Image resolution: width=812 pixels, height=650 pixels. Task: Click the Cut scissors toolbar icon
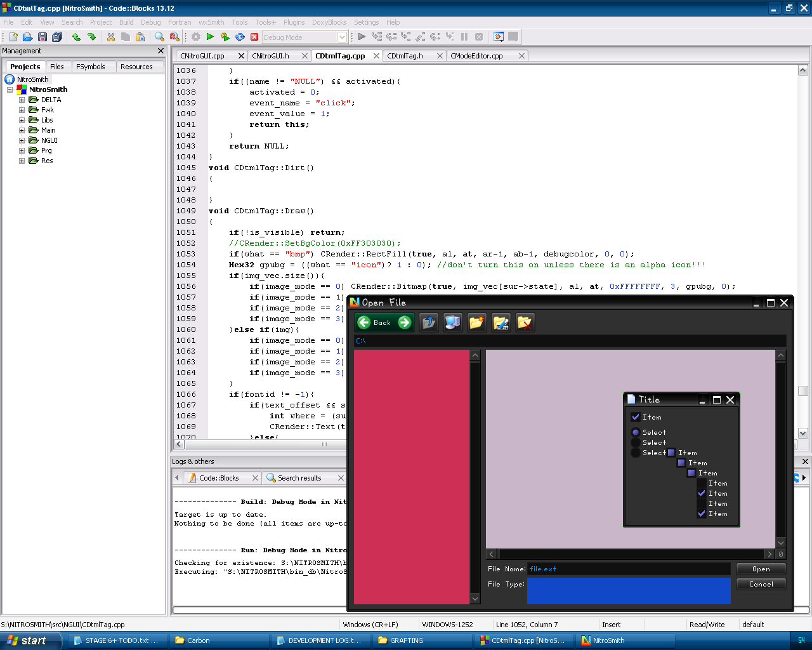111,37
